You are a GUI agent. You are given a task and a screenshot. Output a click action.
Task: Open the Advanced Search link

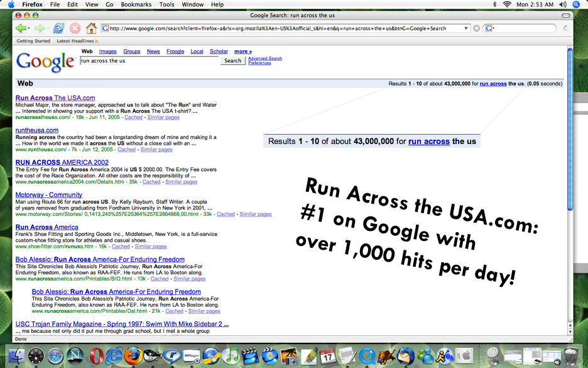264,59
